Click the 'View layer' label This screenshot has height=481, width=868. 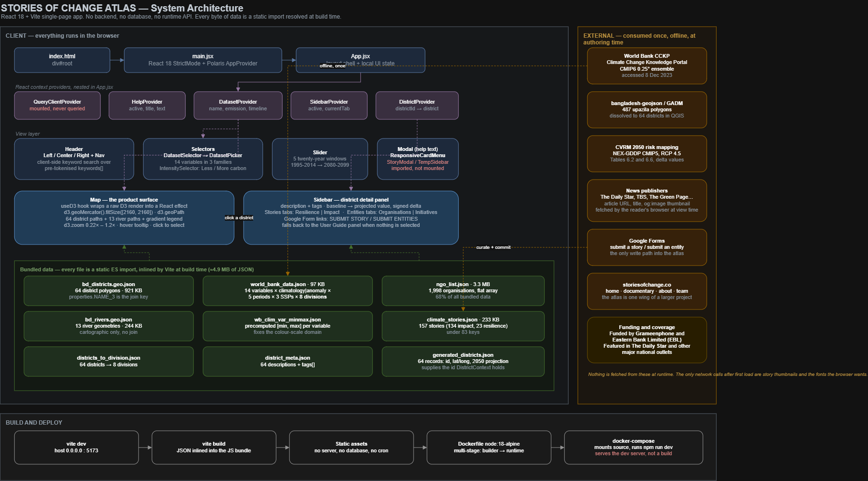click(x=28, y=134)
